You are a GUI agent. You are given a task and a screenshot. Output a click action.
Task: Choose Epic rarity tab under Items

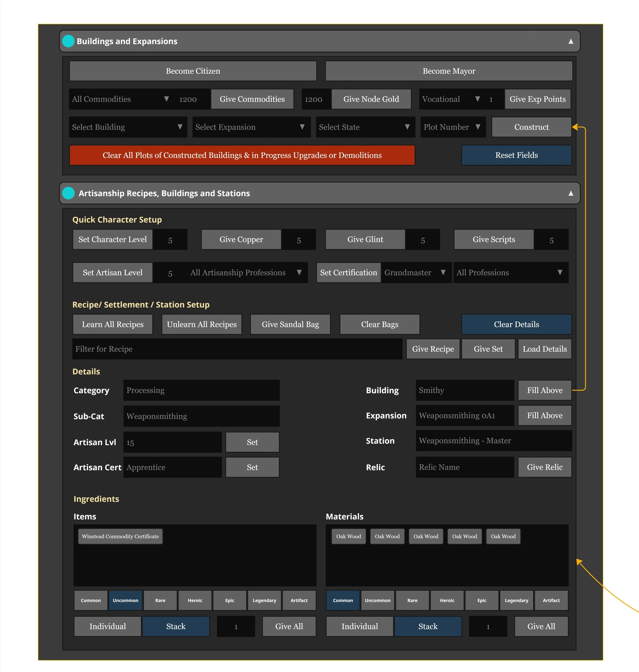[230, 600]
